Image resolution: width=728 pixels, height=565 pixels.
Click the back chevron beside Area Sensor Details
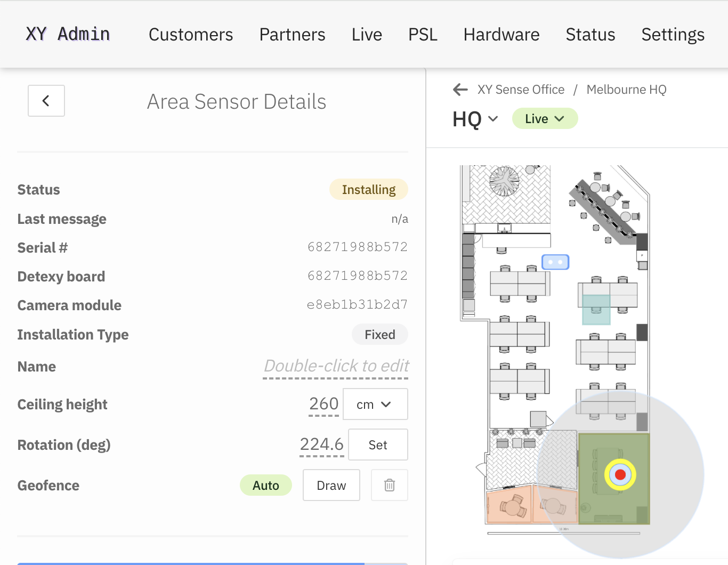[46, 101]
